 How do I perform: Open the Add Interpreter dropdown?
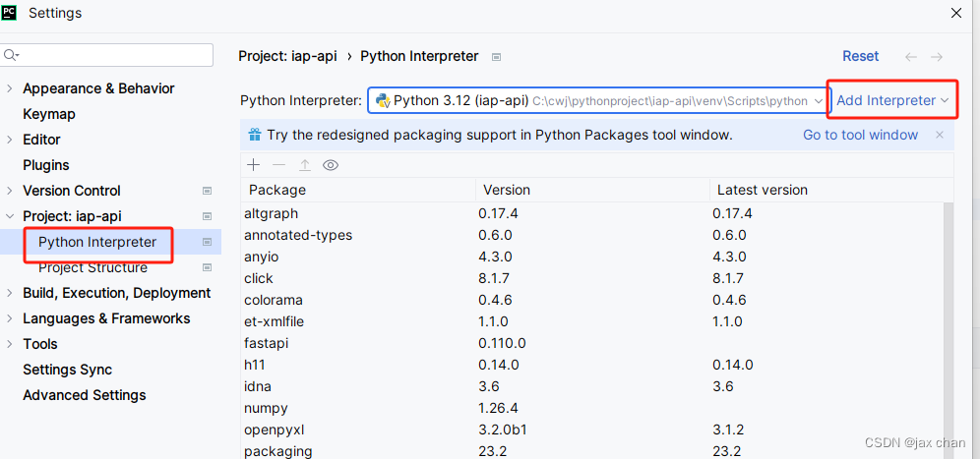(891, 100)
